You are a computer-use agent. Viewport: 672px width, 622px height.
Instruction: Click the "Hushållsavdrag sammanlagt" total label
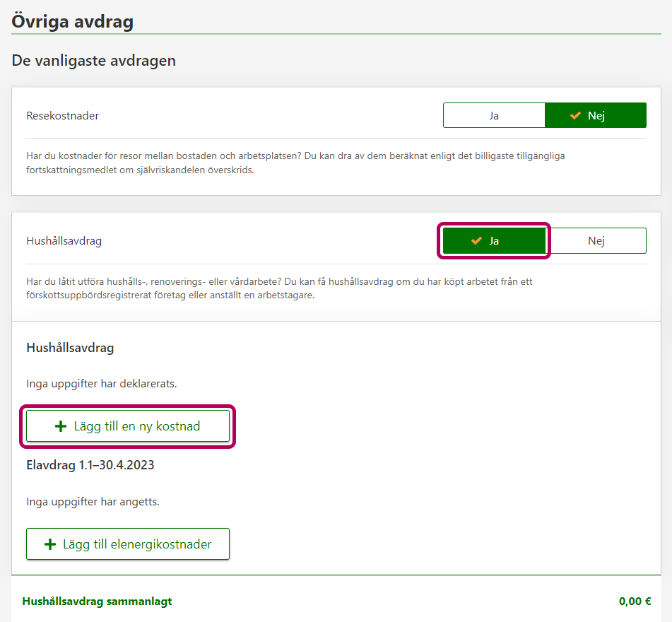[98, 602]
